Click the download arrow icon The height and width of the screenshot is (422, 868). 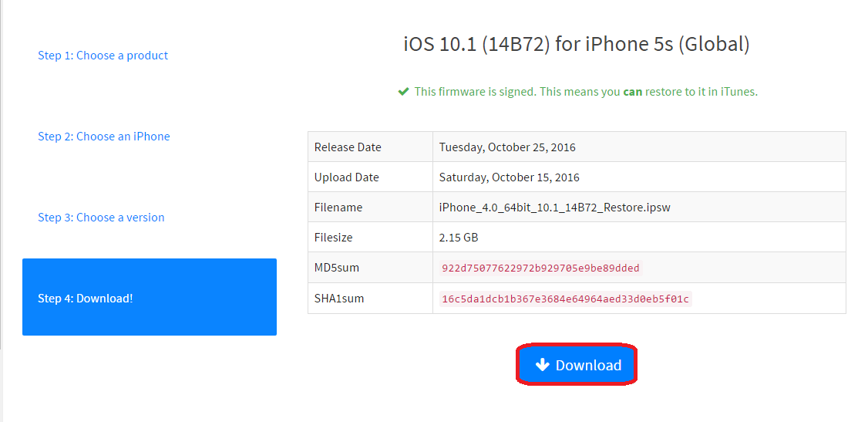coord(542,365)
